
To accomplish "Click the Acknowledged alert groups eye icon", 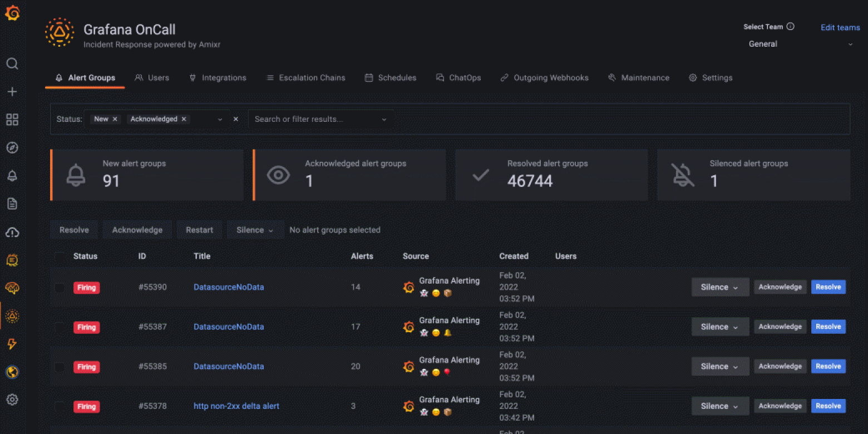I will (x=278, y=175).
